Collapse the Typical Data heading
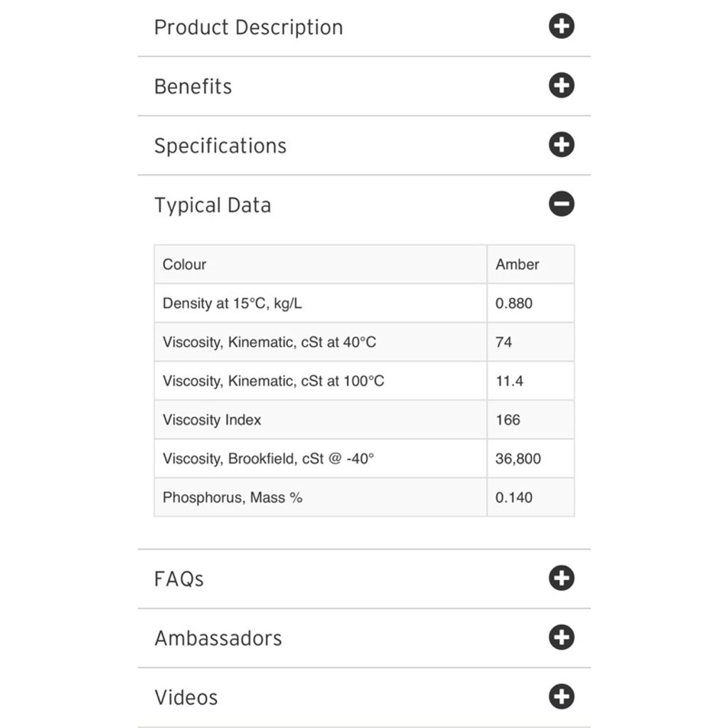 coord(213,205)
